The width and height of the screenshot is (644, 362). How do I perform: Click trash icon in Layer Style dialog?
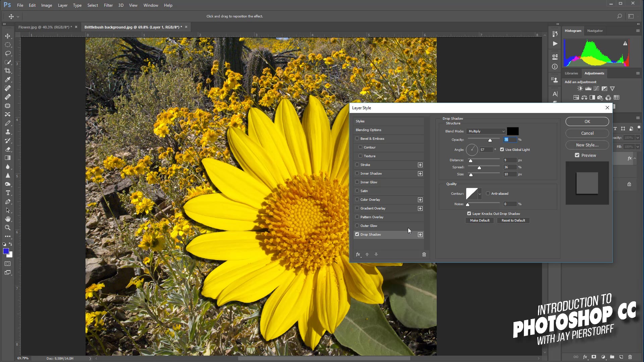(424, 254)
